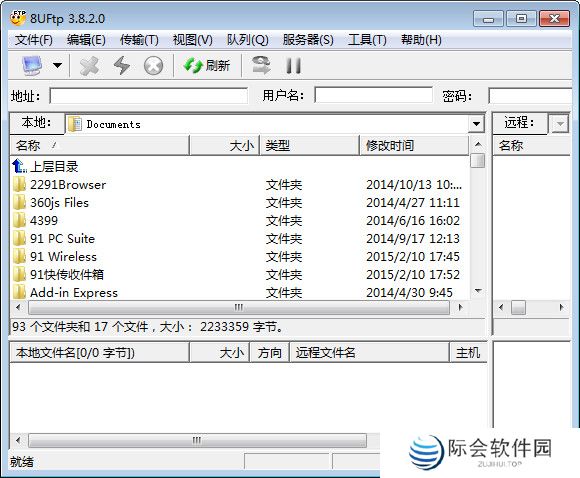Select the 2291Browser folder
The width and height of the screenshot is (580, 478).
point(68,185)
